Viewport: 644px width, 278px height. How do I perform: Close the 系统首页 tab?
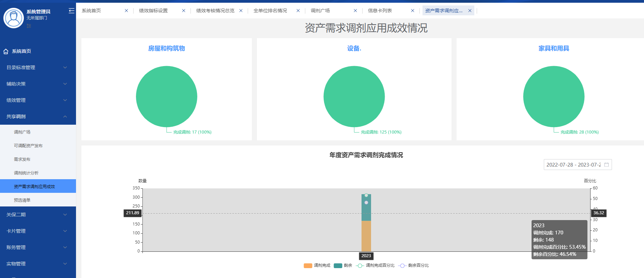click(x=126, y=11)
